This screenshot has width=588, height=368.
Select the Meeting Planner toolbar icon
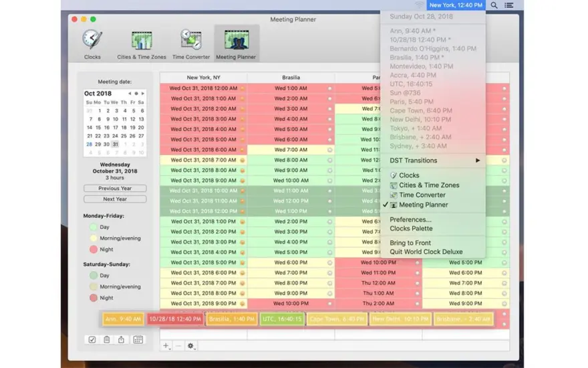tap(236, 43)
